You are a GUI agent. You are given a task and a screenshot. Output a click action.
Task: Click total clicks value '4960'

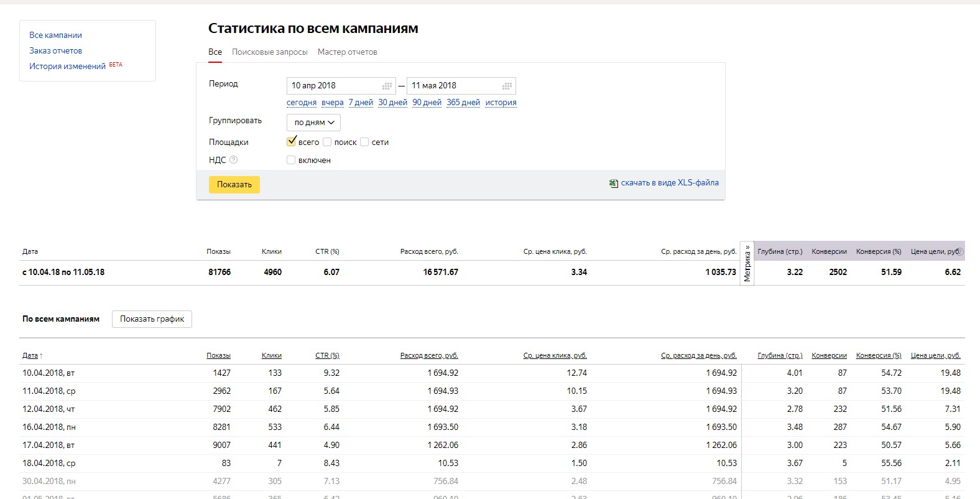coord(273,272)
